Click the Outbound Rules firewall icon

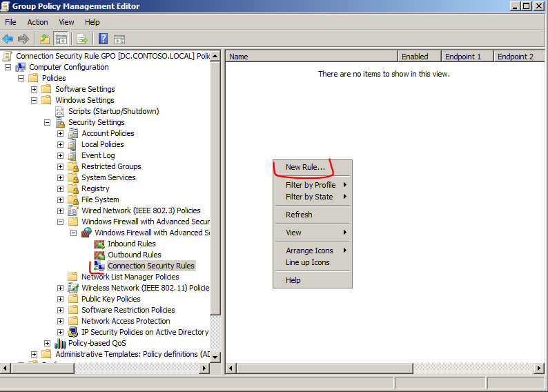click(99, 255)
